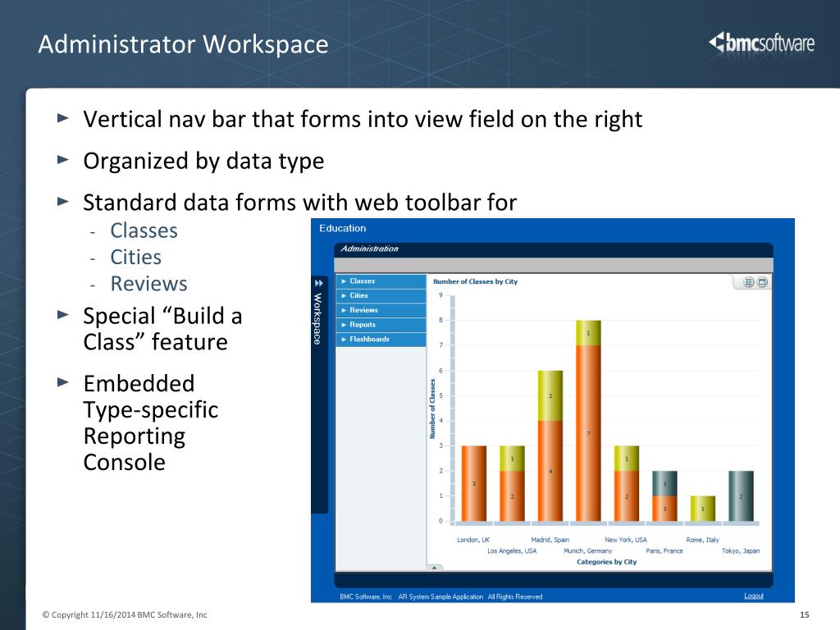The height and width of the screenshot is (630, 840).
Task: Click the Munich orange bar segment of 7
Action: click(588, 433)
